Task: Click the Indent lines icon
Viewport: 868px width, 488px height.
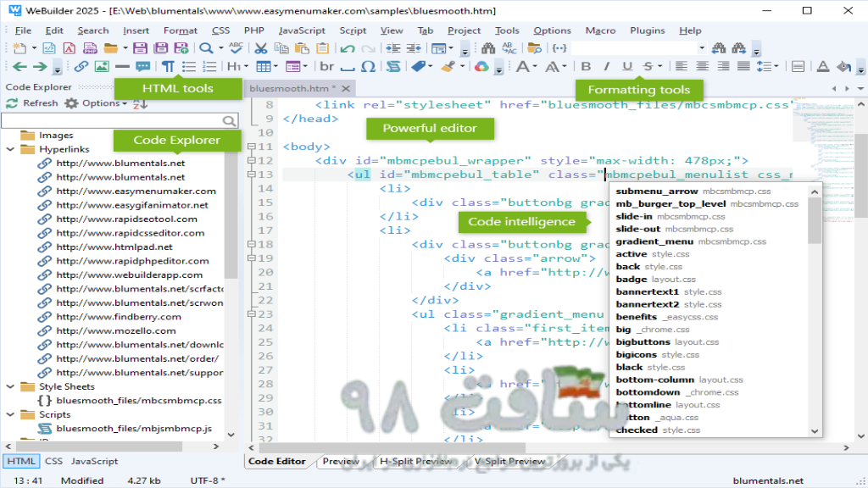Action: click(393, 48)
